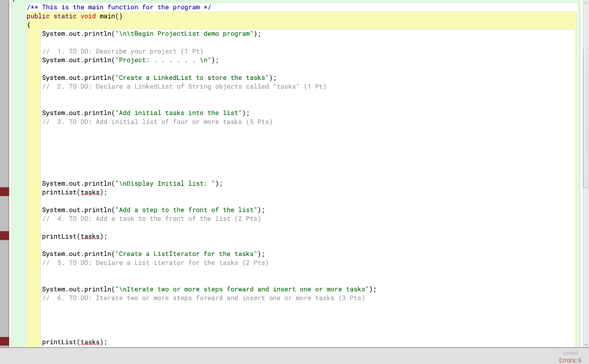
Task: Click the Errors: 6 indicator
Action: (570, 360)
